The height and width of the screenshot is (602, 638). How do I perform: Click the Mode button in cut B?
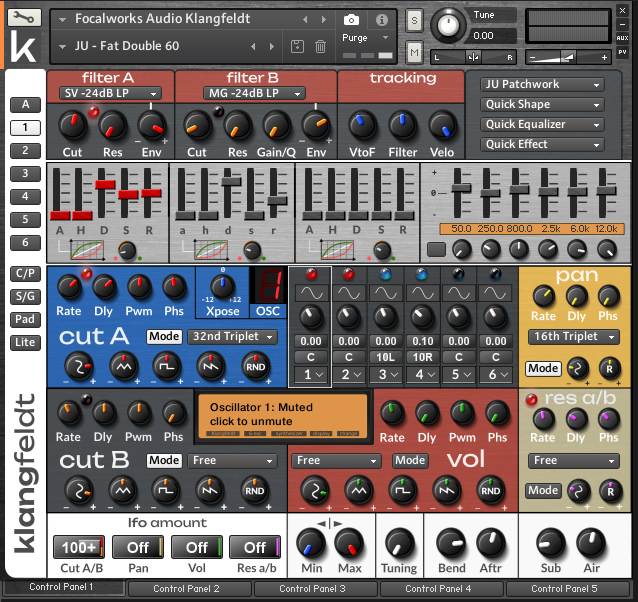click(164, 461)
